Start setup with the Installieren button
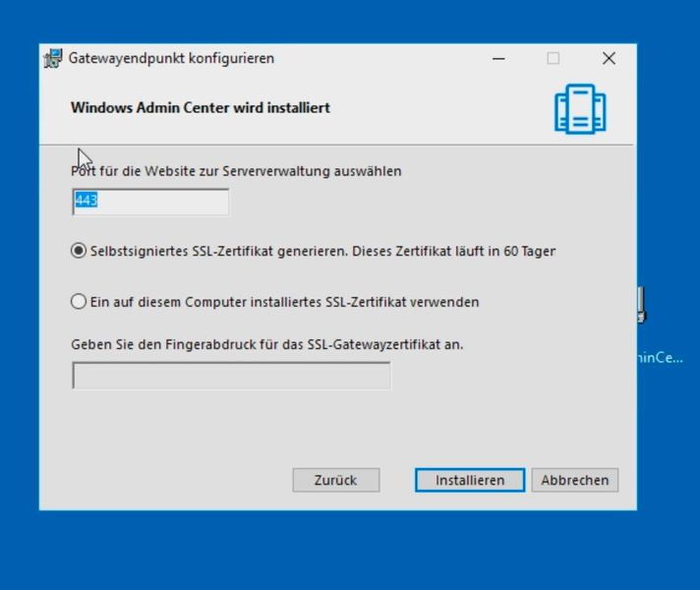This screenshot has width=700, height=590. [x=470, y=480]
